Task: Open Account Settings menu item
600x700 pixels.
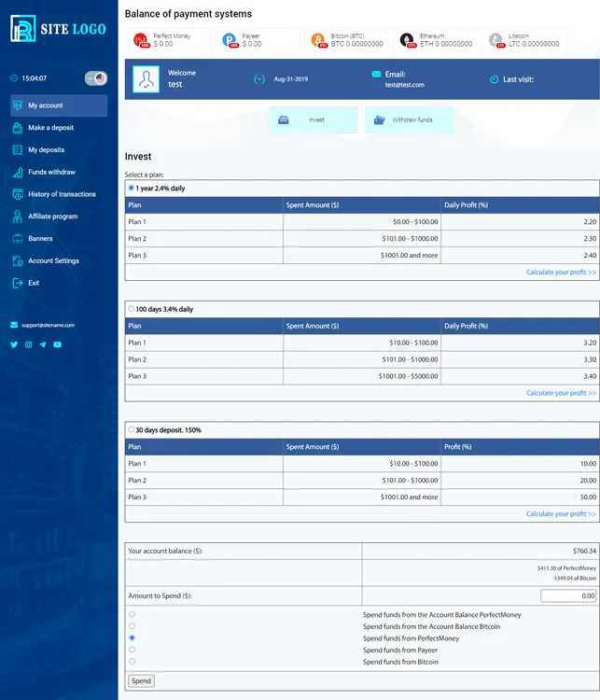Action: point(59,260)
